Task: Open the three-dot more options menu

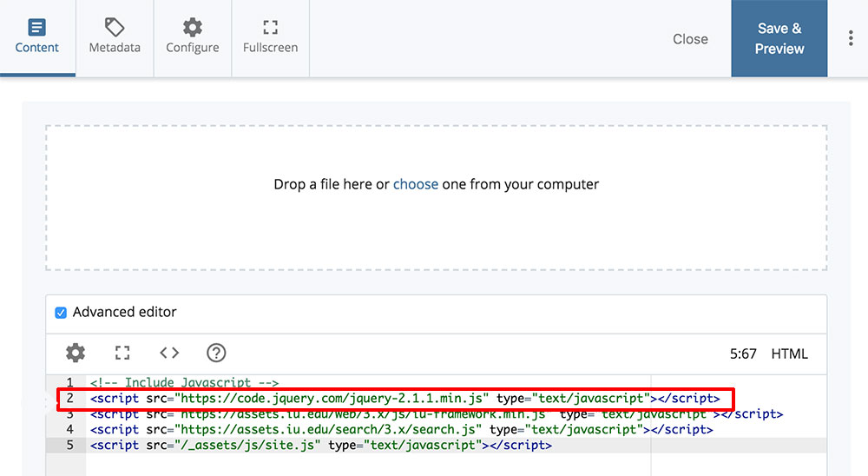Action: pyautogui.click(x=851, y=38)
